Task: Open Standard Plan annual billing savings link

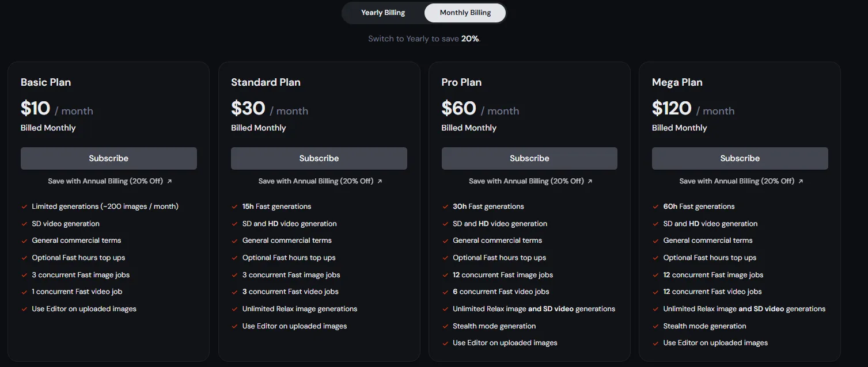Action: (316, 181)
